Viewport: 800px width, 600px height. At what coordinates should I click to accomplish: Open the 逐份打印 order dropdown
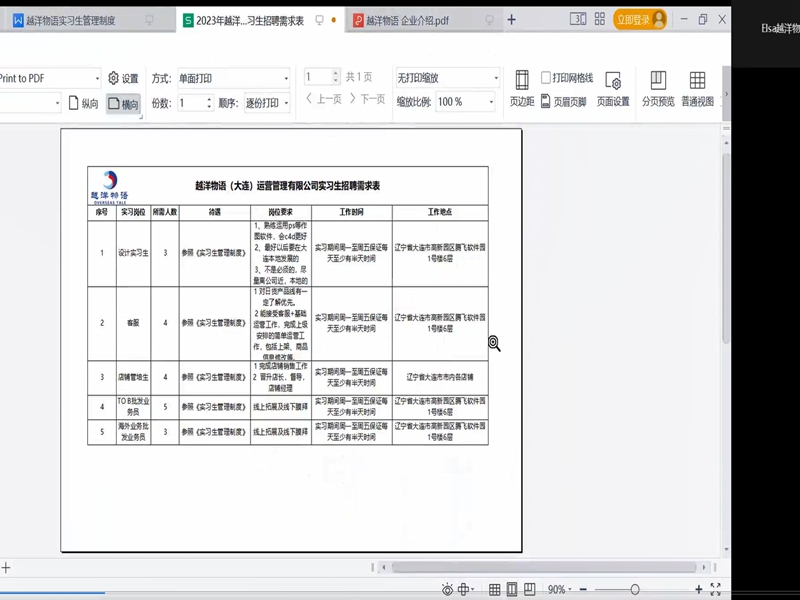267,103
